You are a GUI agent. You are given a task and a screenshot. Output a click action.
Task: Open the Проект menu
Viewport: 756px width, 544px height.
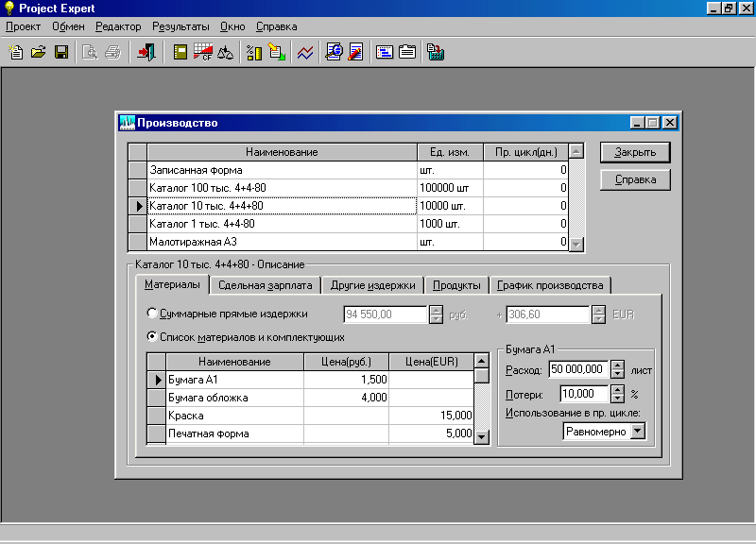23,26
